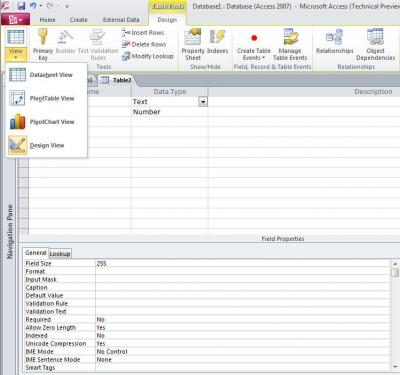
Task: Click the table icon on Table2 tab
Action: point(105,80)
